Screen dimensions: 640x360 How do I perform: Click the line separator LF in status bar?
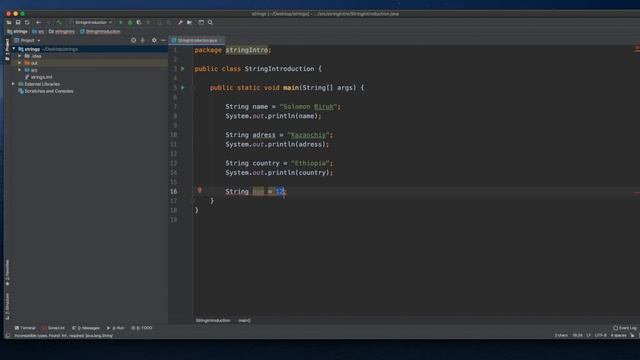click(589, 336)
